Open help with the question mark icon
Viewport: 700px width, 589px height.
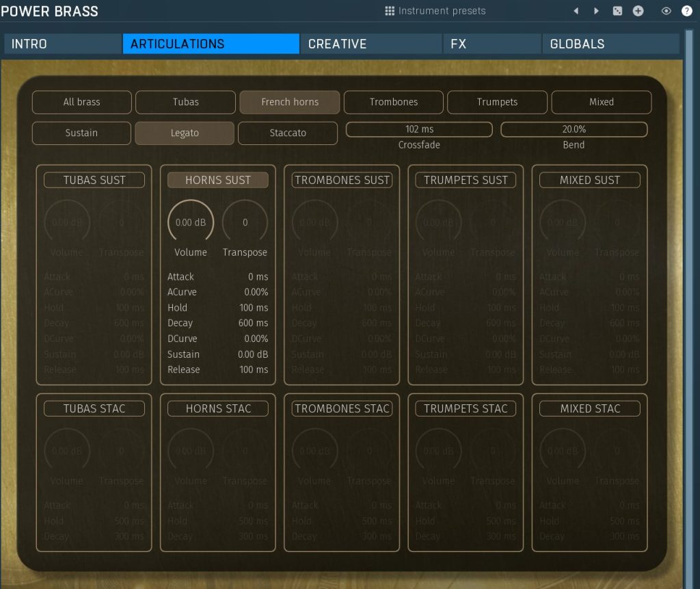coord(687,11)
